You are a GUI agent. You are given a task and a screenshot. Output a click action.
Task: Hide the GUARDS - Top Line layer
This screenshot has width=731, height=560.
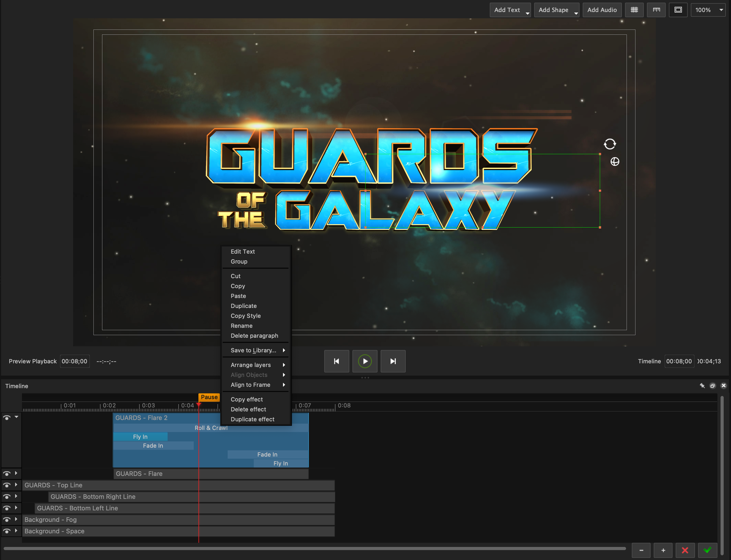tap(7, 485)
